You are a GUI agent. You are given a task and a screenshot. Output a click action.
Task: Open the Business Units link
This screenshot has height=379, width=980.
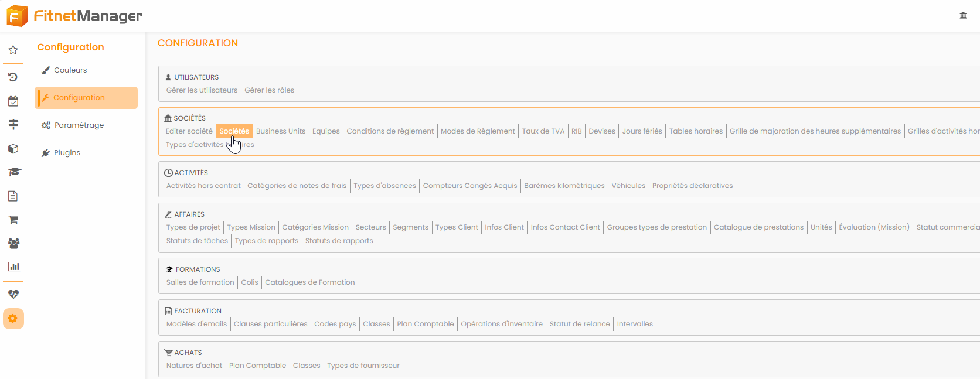point(281,131)
